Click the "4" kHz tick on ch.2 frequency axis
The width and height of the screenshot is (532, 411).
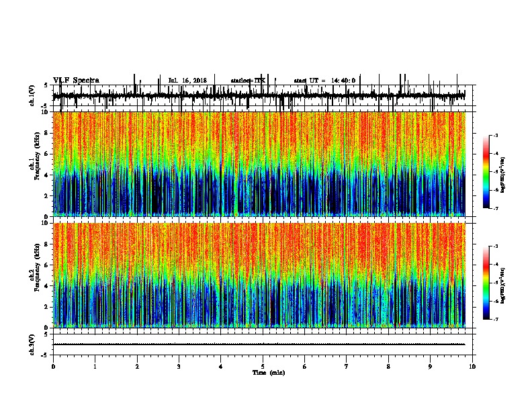(46, 286)
